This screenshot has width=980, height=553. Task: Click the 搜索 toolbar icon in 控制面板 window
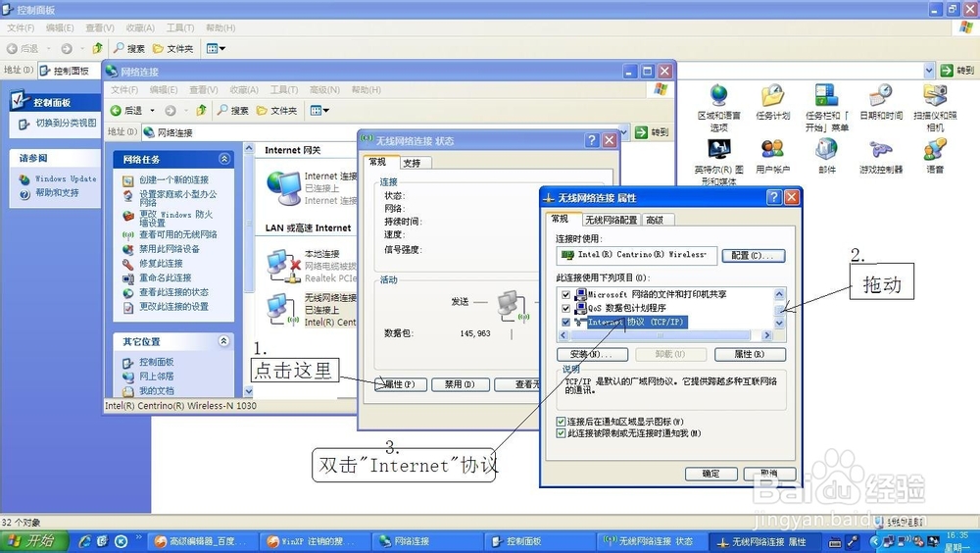pyautogui.click(x=128, y=48)
